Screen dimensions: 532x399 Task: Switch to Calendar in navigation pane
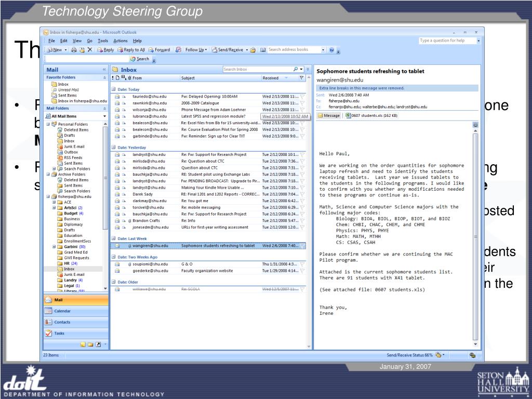(x=76, y=311)
